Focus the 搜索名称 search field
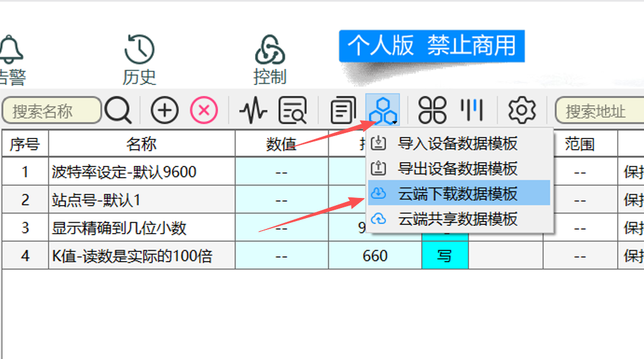 tap(52, 110)
